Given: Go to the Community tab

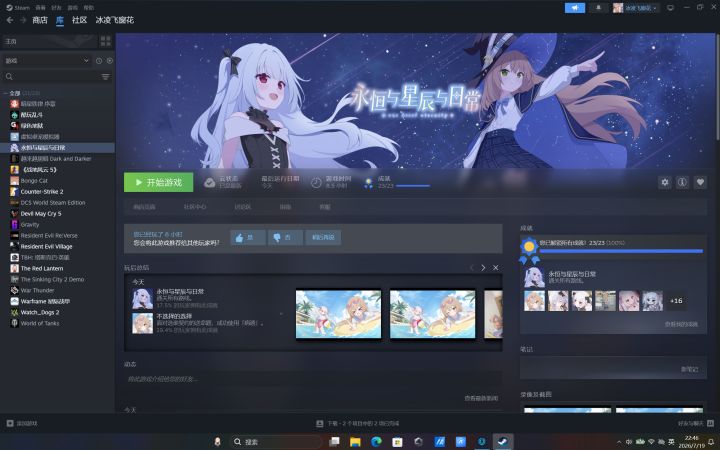Looking at the screenshot, I should point(79,20).
